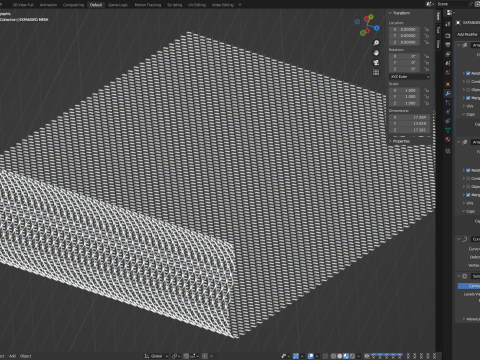The image size is (480, 360).
Task: Open the Material properties tab icon
Action: [448, 139]
